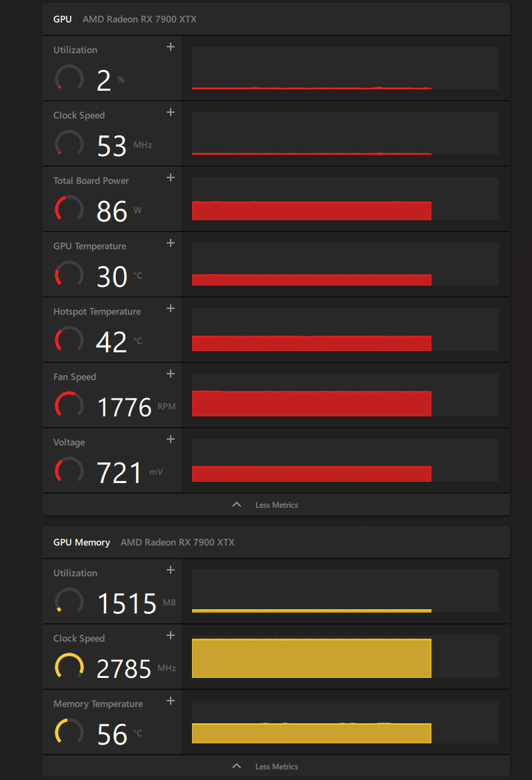Click the yellow memory Clock Speed graph
The width and height of the screenshot is (532, 780).
pyautogui.click(x=311, y=658)
